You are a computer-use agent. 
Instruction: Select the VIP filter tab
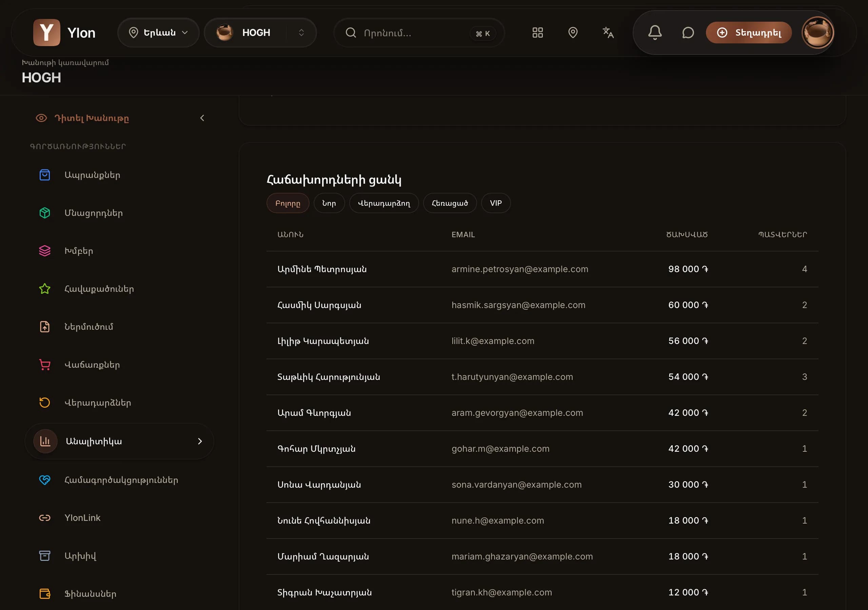point(496,203)
